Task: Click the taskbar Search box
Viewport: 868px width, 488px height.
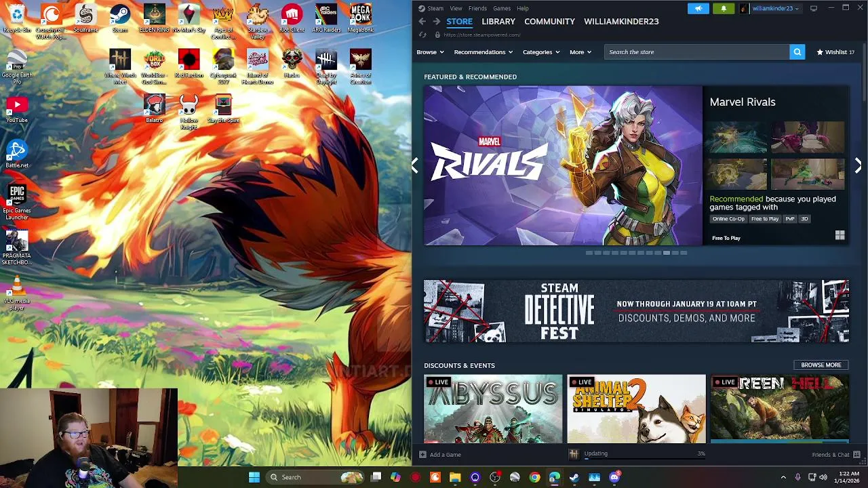Action: click(x=315, y=477)
